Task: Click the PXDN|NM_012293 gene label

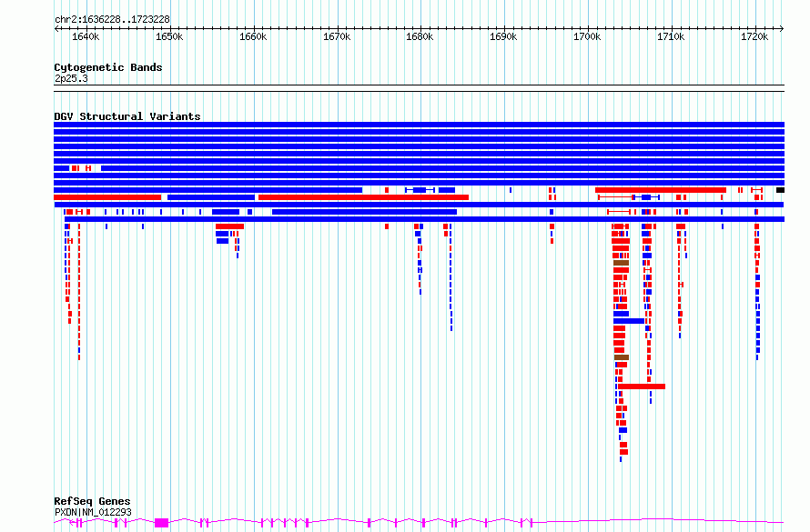Action: pyautogui.click(x=93, y=512)
